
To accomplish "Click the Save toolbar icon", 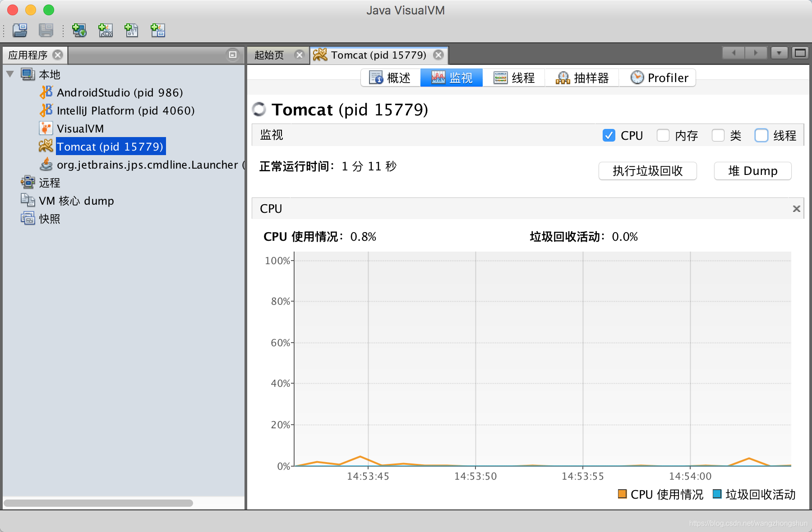I will (46, 30).
